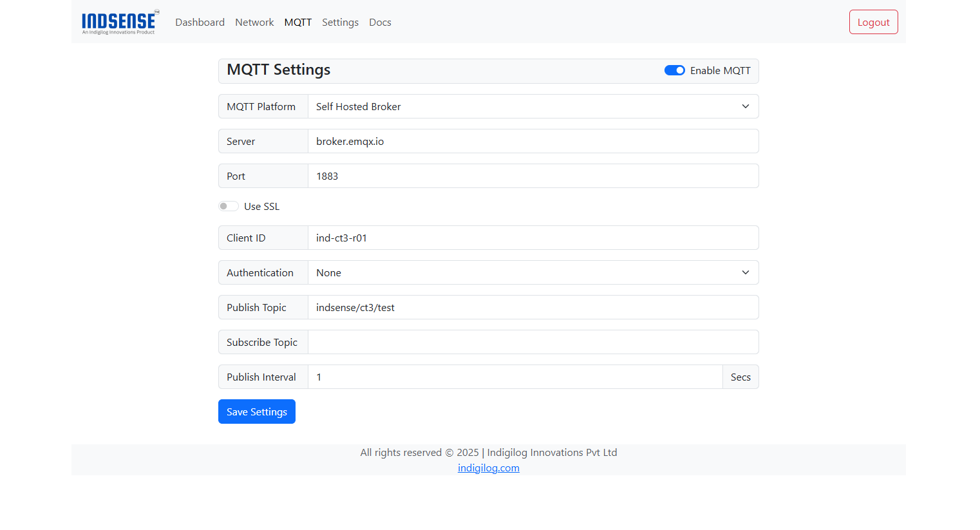Image resolution: width=980 pixels, height=530 pixels.
Task: Open the Docs page
Action: tap(380, 22)
